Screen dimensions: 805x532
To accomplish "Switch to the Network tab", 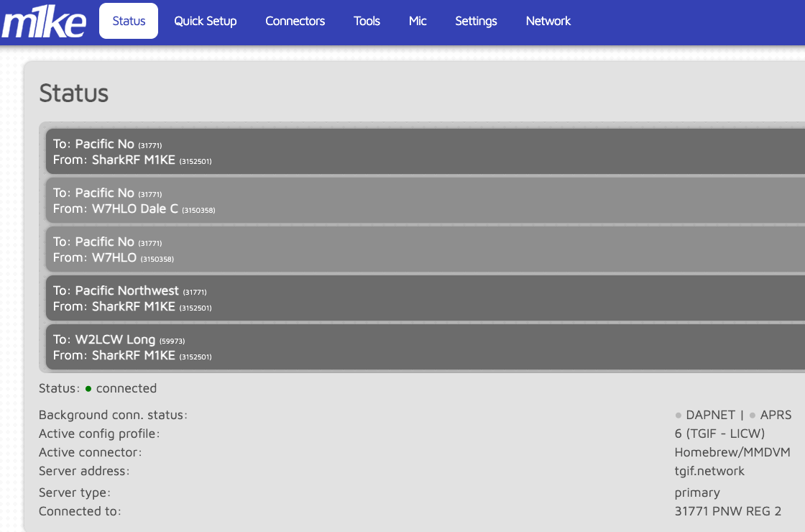I will click(x=548, y=21).
